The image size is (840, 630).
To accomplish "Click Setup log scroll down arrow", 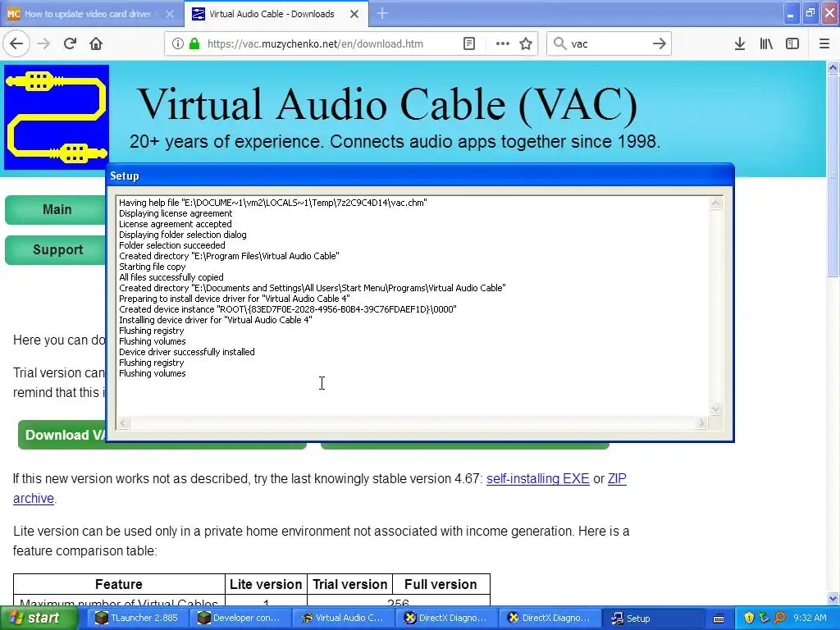I will [715, 409].
